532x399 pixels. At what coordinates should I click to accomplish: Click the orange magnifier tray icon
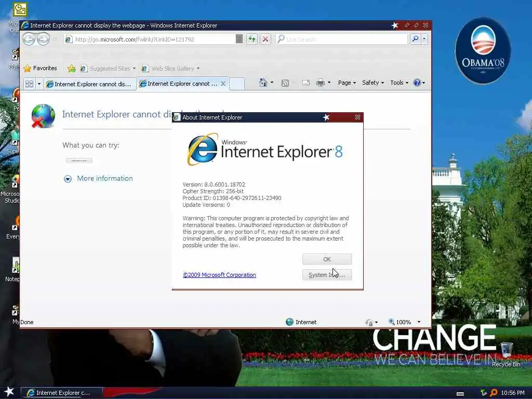pyautogui.click(x=494, y=393)
